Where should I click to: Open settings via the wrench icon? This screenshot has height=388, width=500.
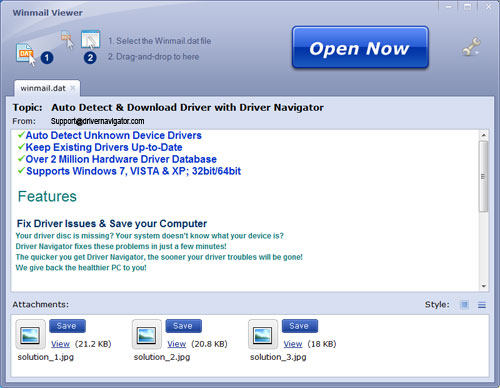(x=471, y=47)
